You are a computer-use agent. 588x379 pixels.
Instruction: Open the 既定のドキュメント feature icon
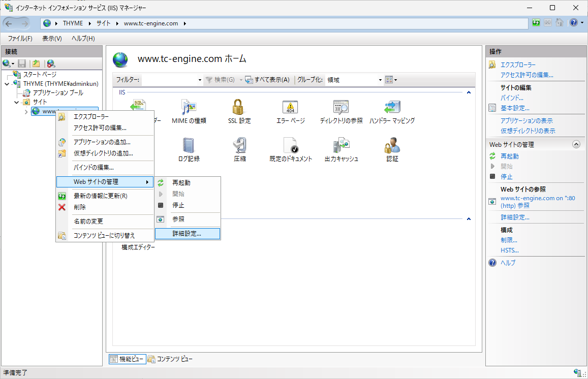pos(291,149)
